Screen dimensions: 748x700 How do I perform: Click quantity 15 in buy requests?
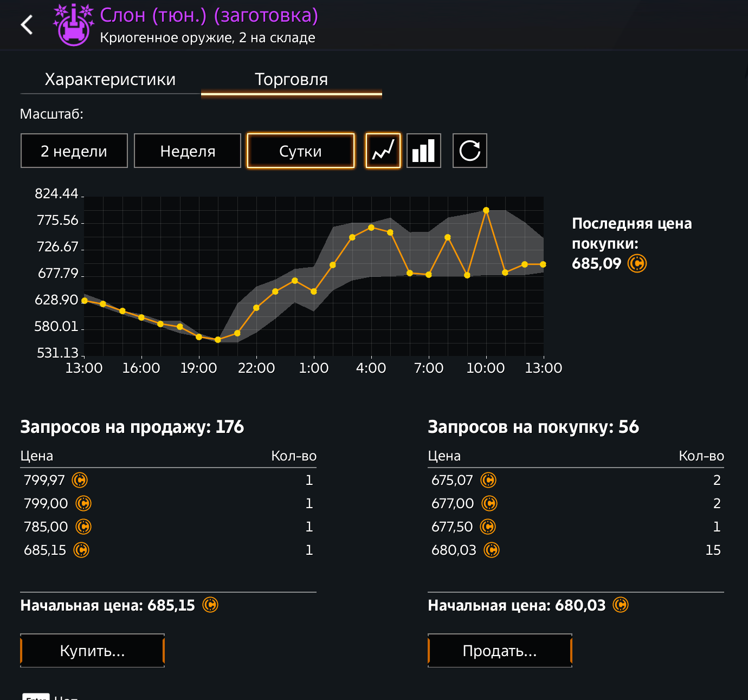[713, 550]
